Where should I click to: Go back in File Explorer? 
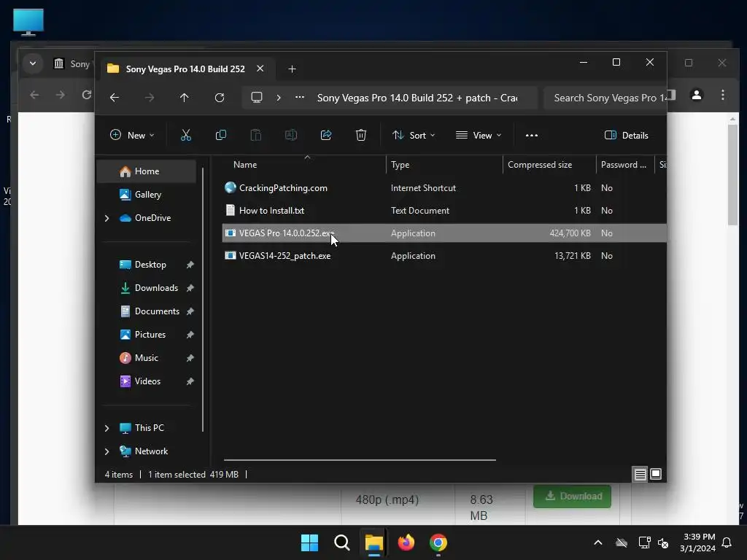115,98
